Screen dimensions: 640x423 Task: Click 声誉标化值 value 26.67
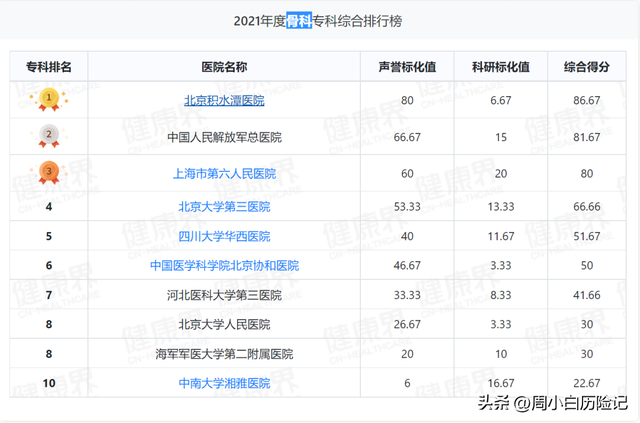click(x=407, y=324)
